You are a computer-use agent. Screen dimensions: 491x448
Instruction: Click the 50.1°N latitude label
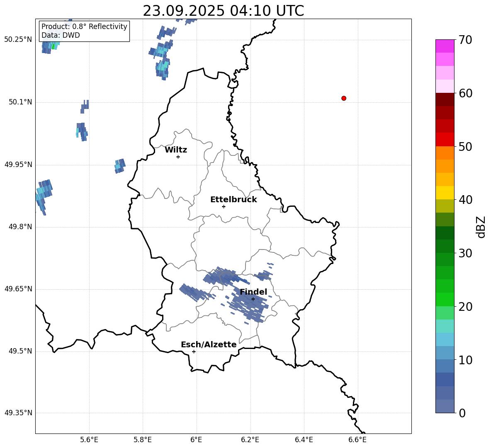(20, 102)
